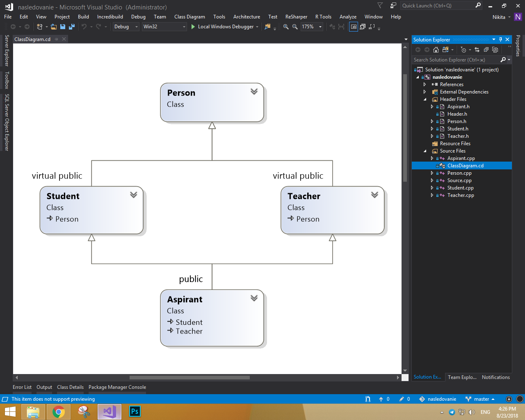Select Aspirant.h in Solution Explorer
525x420 pixels.
[x=459, y=107]
